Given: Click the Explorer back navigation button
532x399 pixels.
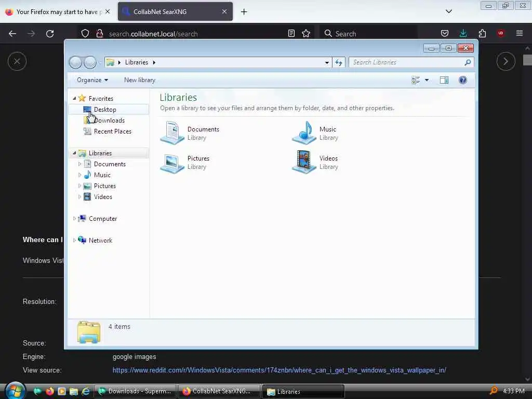Looking at the screenshot, I should (75, 62).
